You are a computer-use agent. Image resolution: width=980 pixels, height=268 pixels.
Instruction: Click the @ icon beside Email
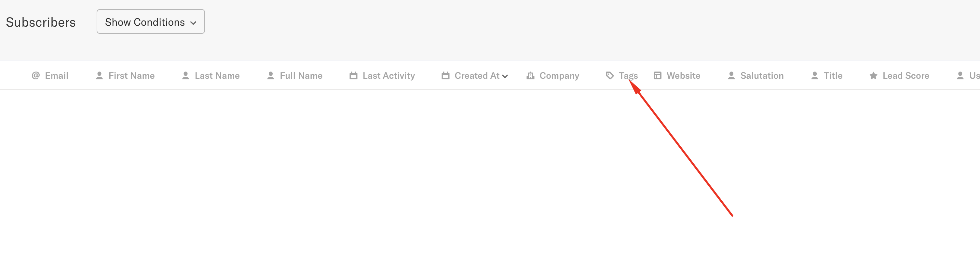pyautogui.click(x=36, y=75)
